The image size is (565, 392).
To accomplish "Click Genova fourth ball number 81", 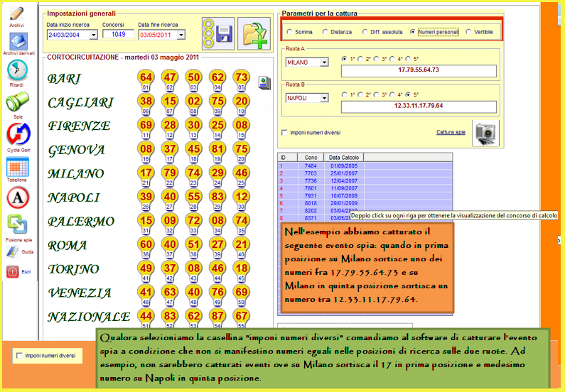I will pos(217,148).
